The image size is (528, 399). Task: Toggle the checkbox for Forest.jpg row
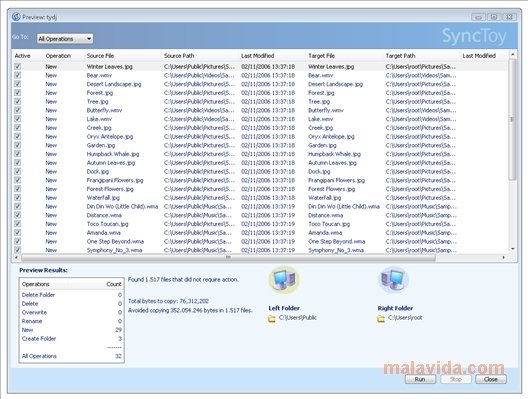pos(18,93)
